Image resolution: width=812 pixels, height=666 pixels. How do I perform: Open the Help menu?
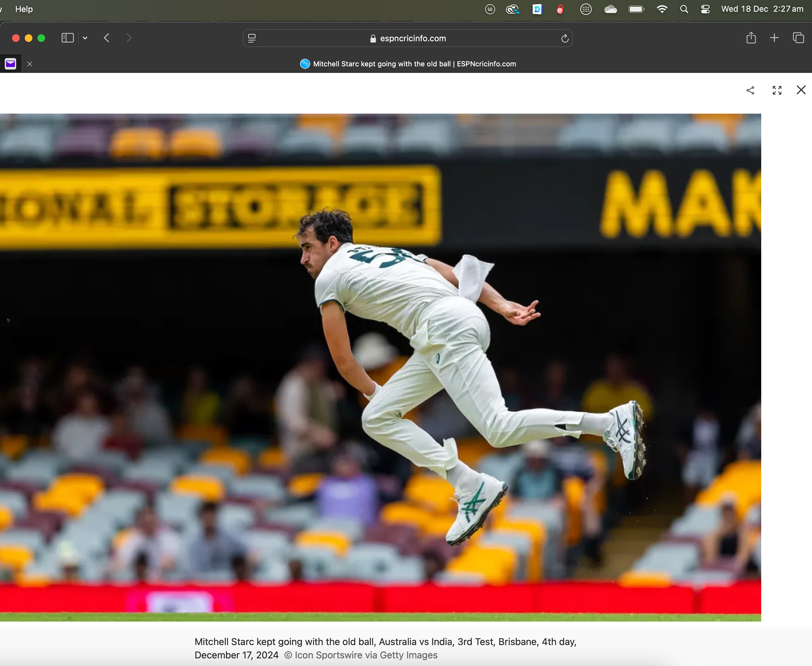click(24, 9)
